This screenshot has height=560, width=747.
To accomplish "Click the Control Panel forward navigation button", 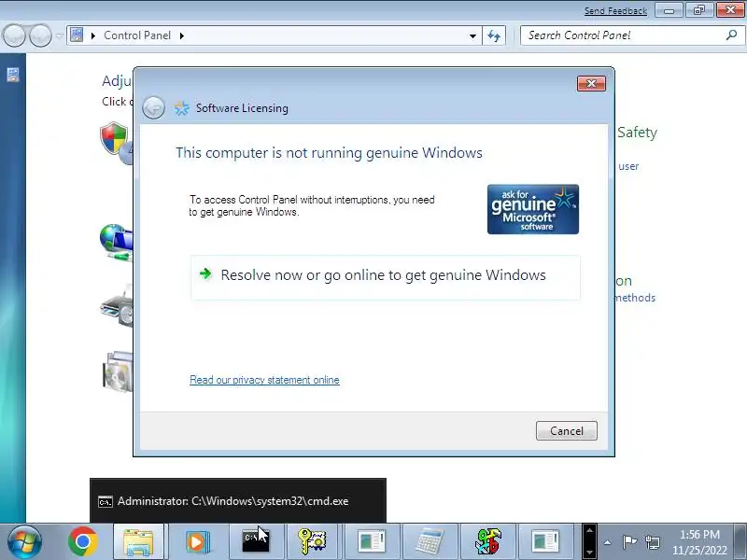I will click(40, 35).
